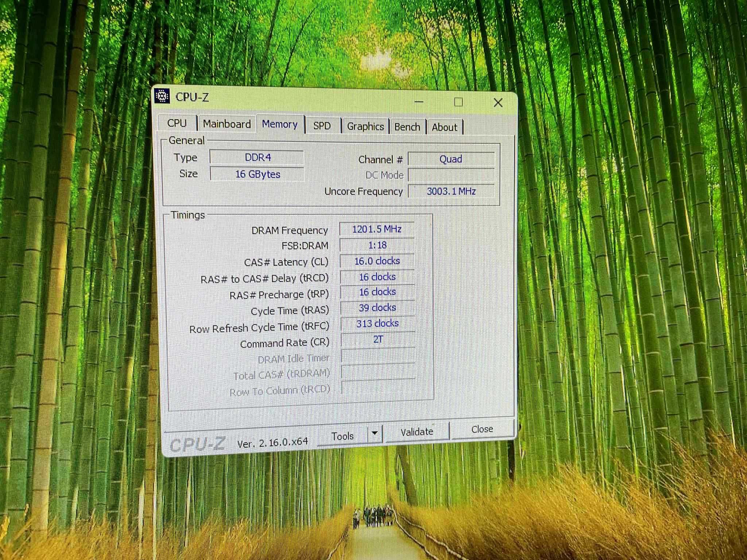Click the DRAM Frequency label
The width and height of the screenshot is (747, 560).
click(290, 230)
